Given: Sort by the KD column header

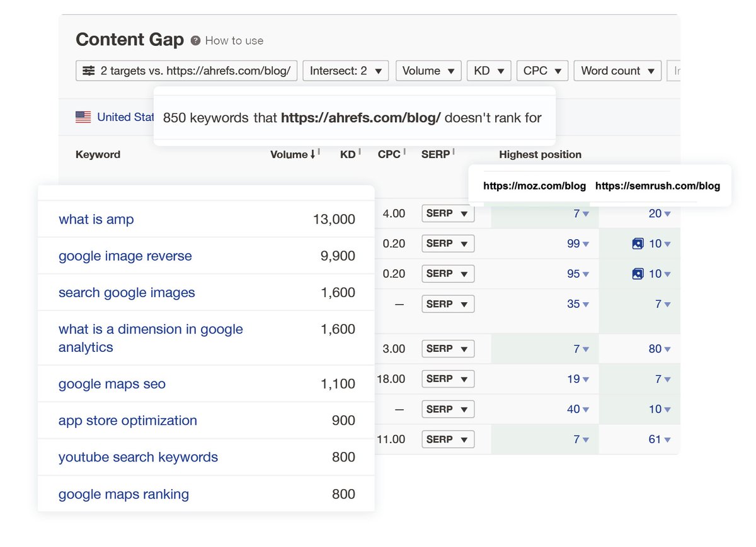Looking at the screenshot, I should [348, 154].
